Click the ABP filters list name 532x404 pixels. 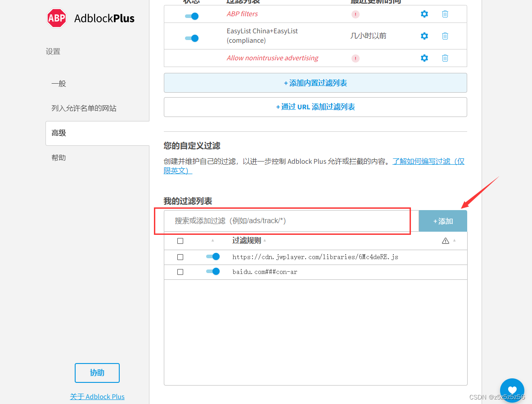(242, 14)
